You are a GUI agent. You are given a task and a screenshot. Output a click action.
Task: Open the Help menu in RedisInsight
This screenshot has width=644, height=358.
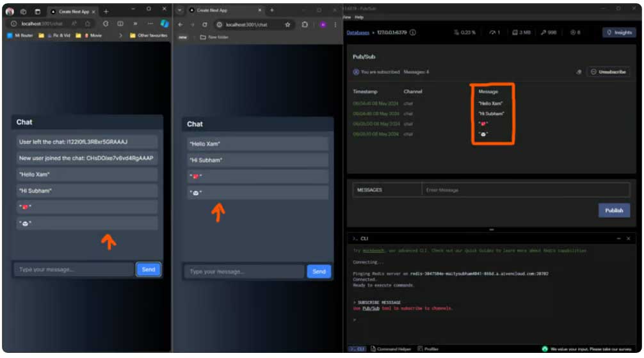[359, 17]
